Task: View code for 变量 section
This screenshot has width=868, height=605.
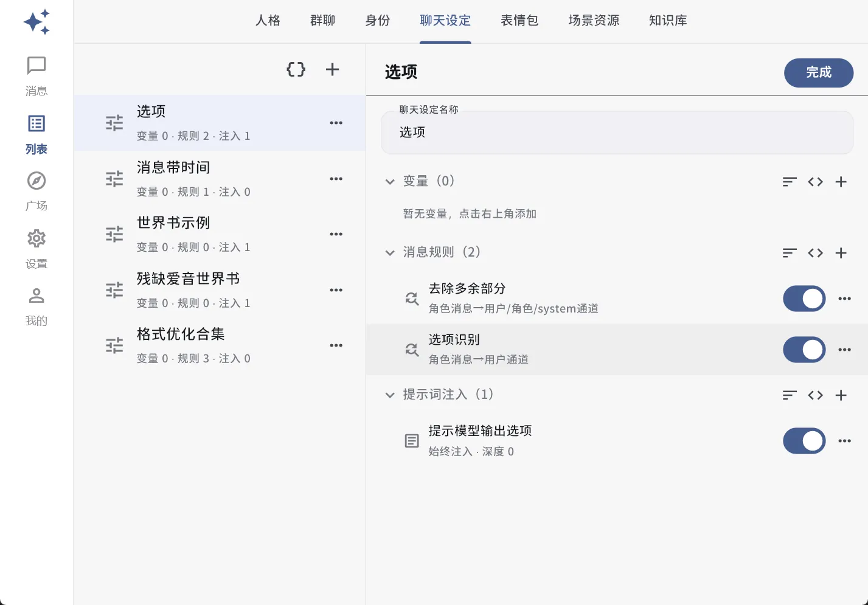Action: tap(816, 182)
